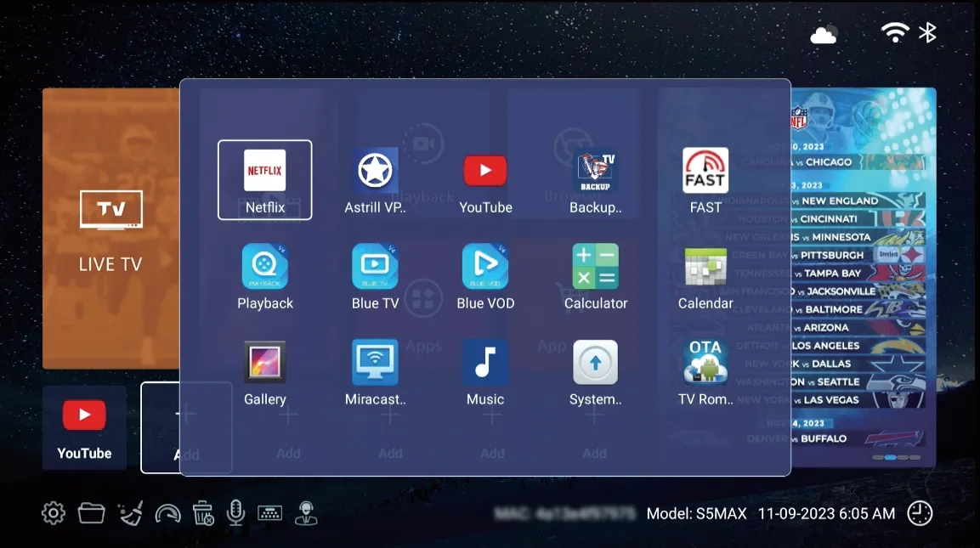This screenshot has width=980, height=548.
Task: Open the Playback app
Action: pyautogui.click(x=265, y=276)
